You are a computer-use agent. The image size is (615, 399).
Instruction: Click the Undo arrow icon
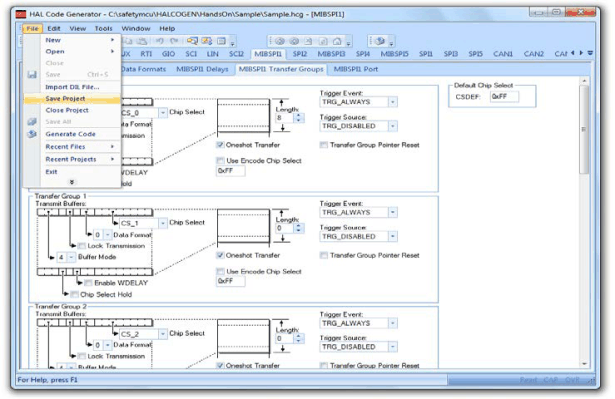[x=160, y=41]
